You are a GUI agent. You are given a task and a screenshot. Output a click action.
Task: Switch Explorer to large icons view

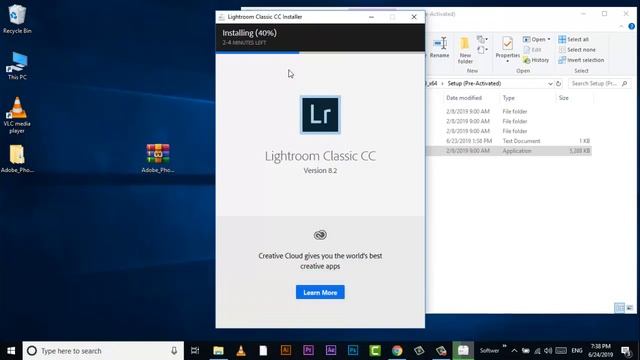630,308
